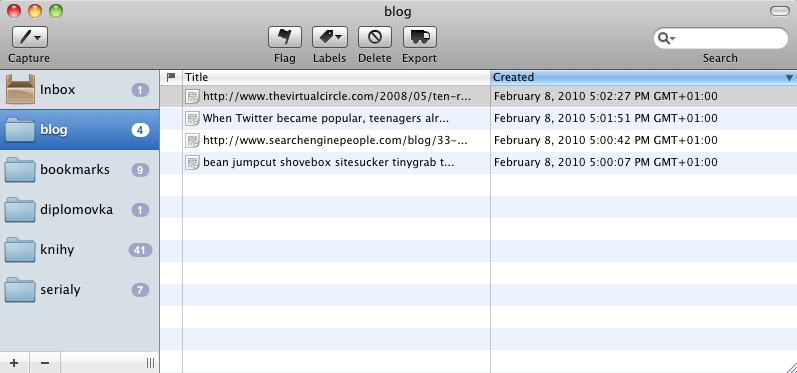Click the 5:01:51 PM created date
Image resolution: width=797 pixels, height=373 pixels.
point(605,118)
